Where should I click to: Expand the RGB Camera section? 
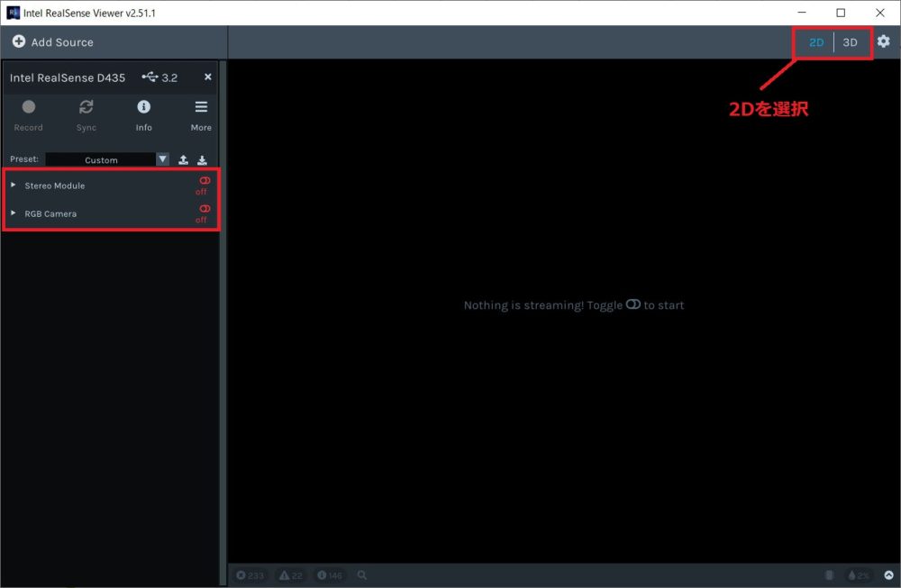tap(14, 213)
